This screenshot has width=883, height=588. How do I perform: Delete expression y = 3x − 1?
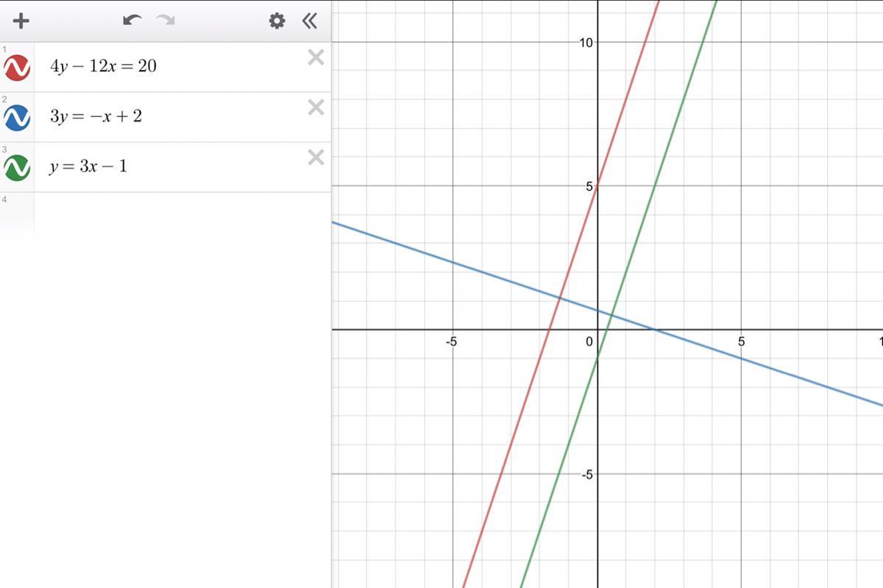coord(316,157)
